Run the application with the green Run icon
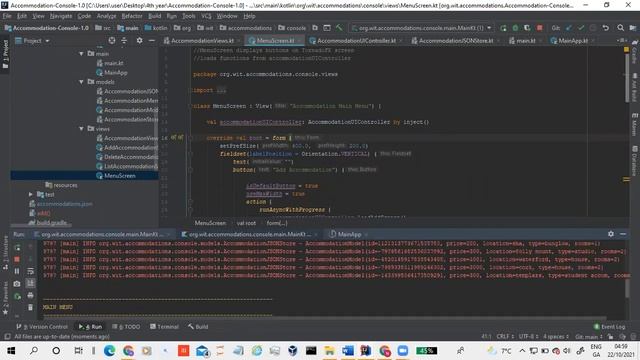 503,28
